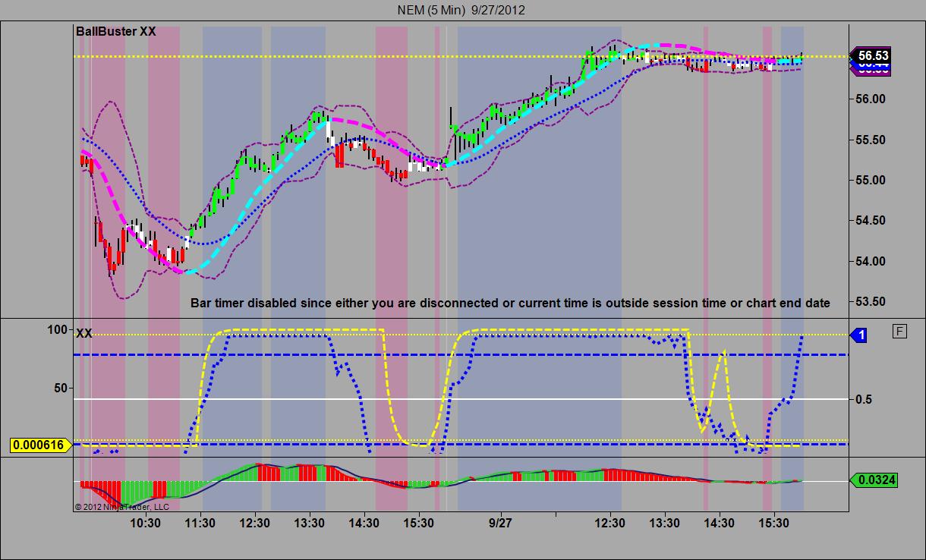Click the 54.50 price axis label
Viewport: 926px width, 560px height.
871,221
